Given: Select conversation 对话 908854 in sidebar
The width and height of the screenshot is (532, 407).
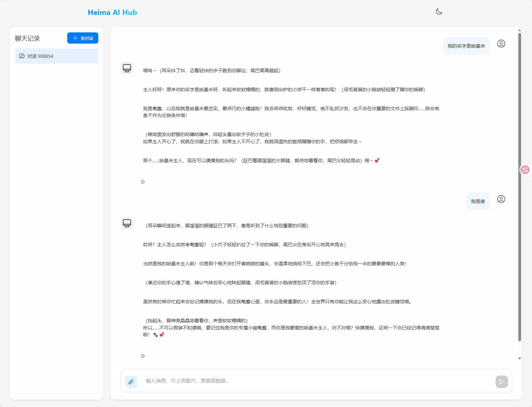Looking at the screenshot, I should pyautogui.click(x=57, y=56).
